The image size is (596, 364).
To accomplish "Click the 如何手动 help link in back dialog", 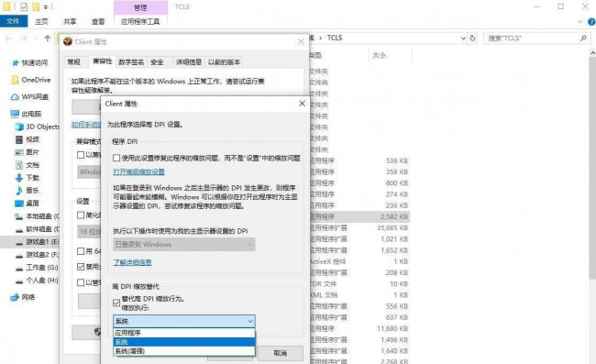I will click(86, 125).
